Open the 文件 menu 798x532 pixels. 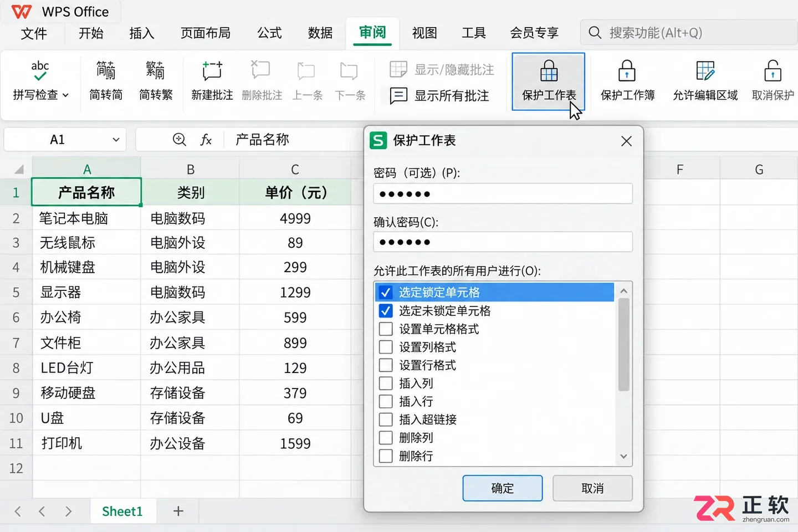tap(34, 33)
